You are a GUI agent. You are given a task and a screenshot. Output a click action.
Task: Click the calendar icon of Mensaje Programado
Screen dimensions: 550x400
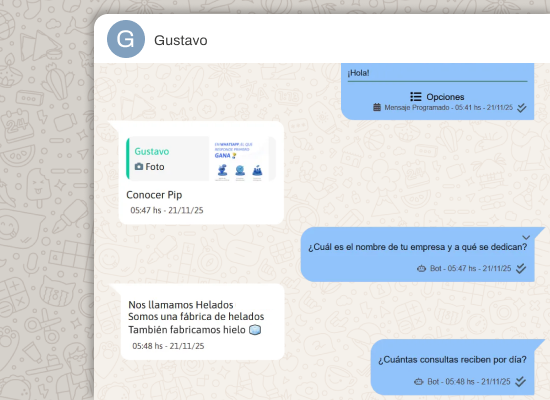(x=377, y=107)
